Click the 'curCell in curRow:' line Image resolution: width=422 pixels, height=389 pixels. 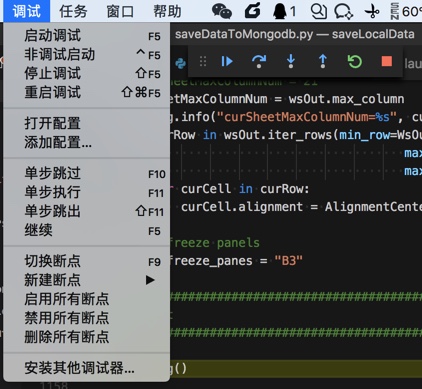pos(245,189)
